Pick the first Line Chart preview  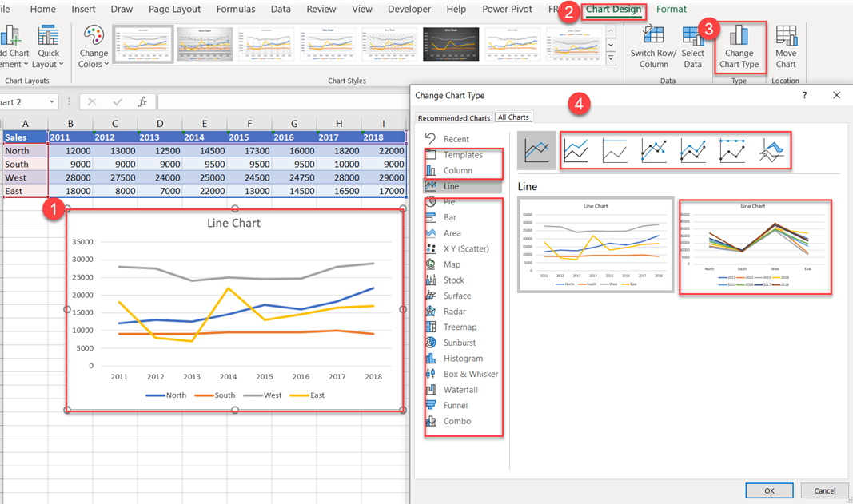596,244
